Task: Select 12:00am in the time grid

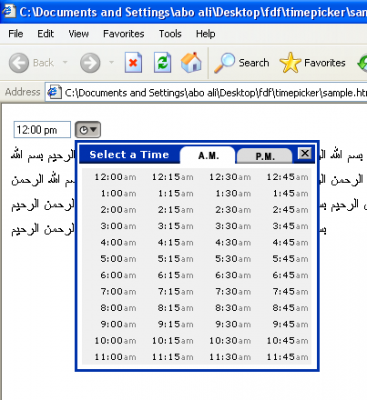Action: click(115, 177)
